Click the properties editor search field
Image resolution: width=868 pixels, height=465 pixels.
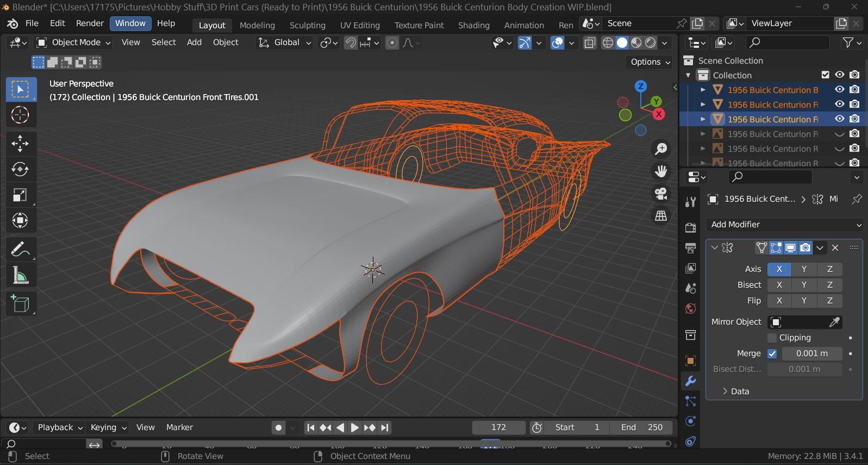point(770,177)
